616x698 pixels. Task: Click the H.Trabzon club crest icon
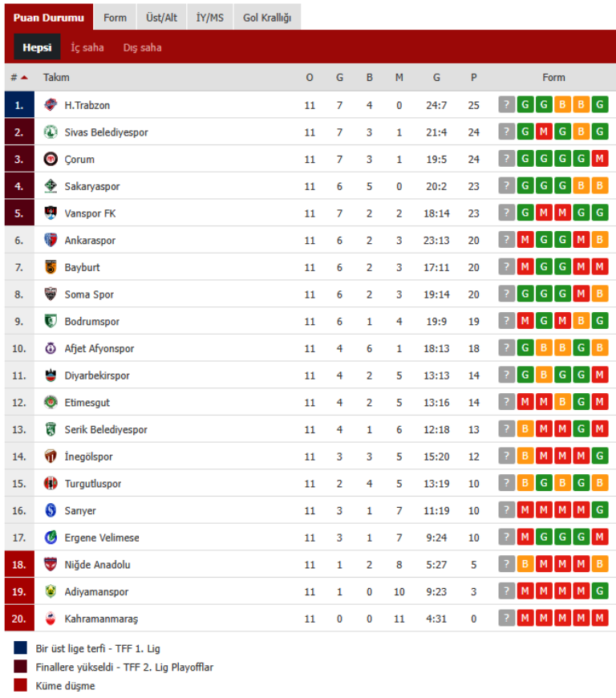pos(51,105)
